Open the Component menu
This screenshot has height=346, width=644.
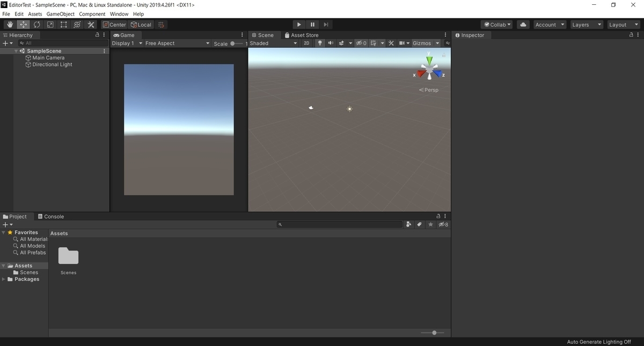[x=92, y=14]
